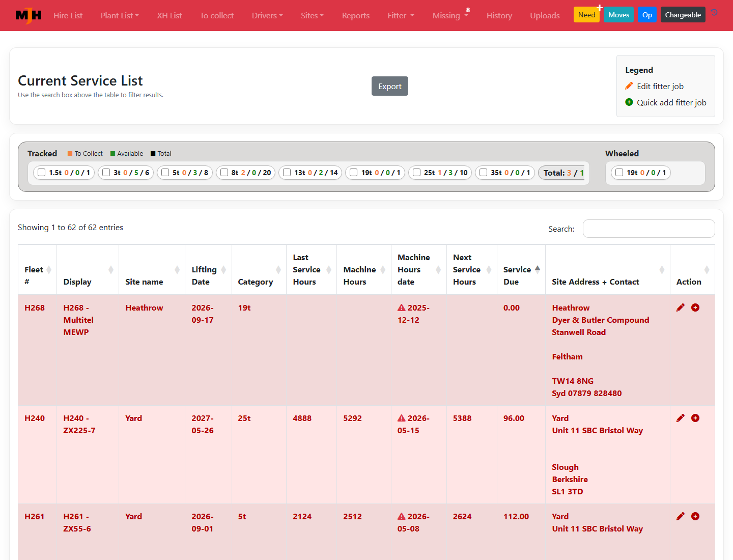The width and height of the screenshot is (733, 560).
Task: Edit fitter job for H240 row
Action: click(681, 418)
